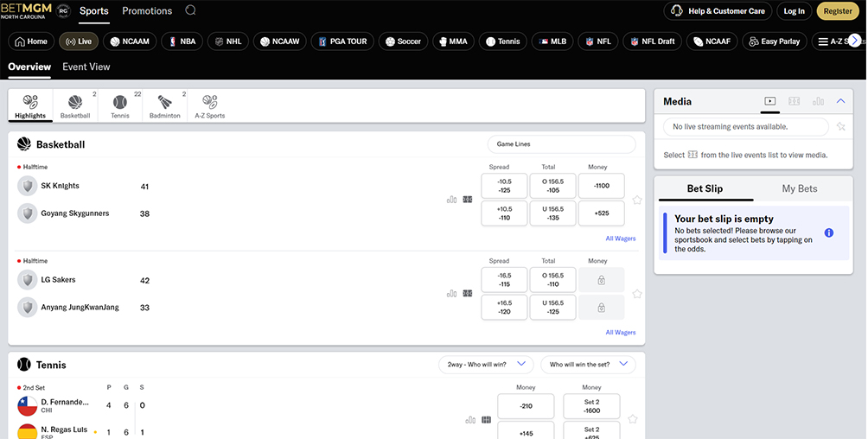The width and height of the screenshot is (868, 439).
Task: Click locked moneyline for Anyang JungKwanJang
Action: coord(601,308)
